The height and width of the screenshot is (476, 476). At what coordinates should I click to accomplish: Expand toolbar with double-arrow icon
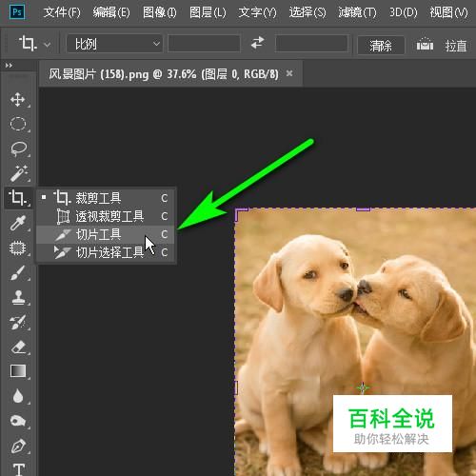tap(9, 66)
